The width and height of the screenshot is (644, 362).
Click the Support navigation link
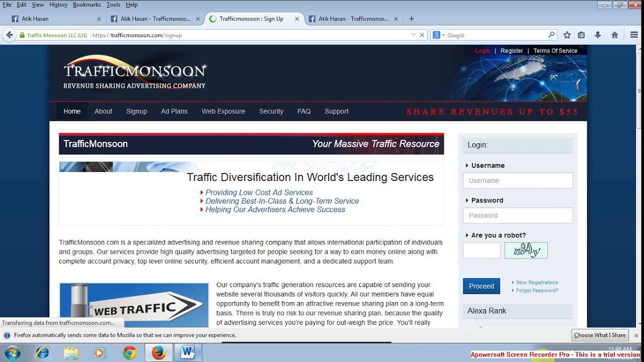pos(337,111)
